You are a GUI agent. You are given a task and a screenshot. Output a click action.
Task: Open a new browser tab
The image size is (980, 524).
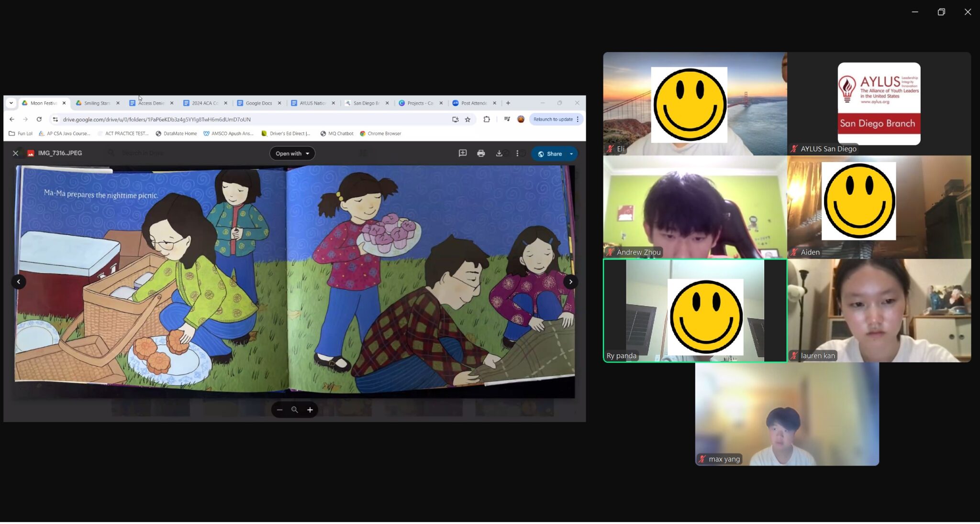click(508, 103)
